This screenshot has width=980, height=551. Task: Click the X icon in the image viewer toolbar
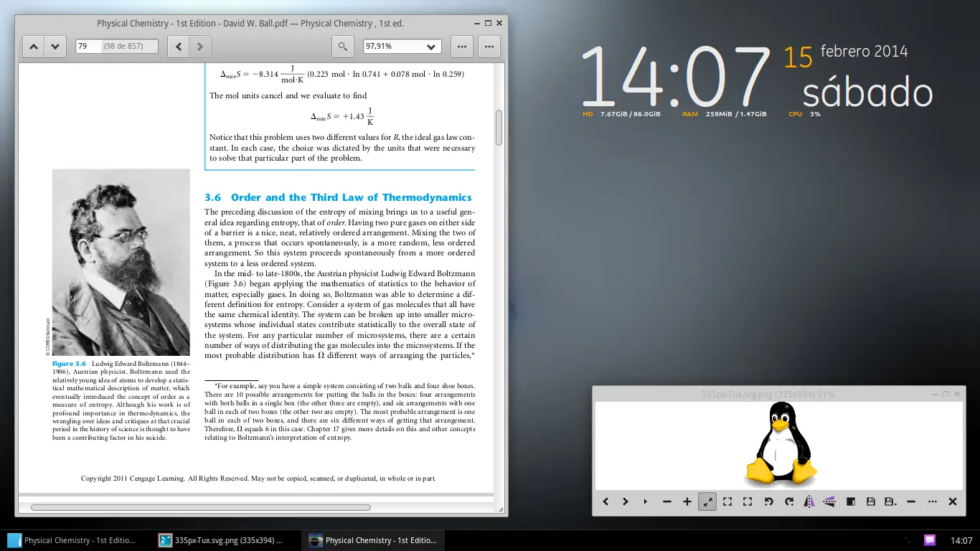tap(953, 501)
